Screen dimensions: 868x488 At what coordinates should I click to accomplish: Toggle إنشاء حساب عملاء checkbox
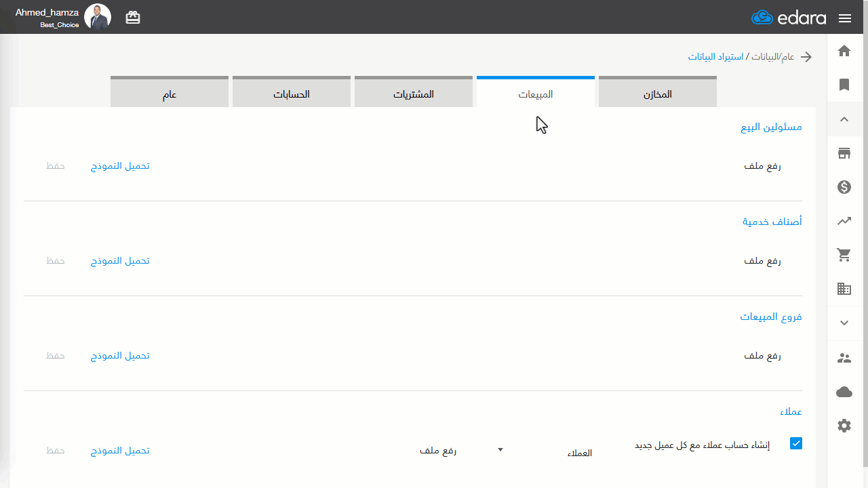(x=796, y=443)
